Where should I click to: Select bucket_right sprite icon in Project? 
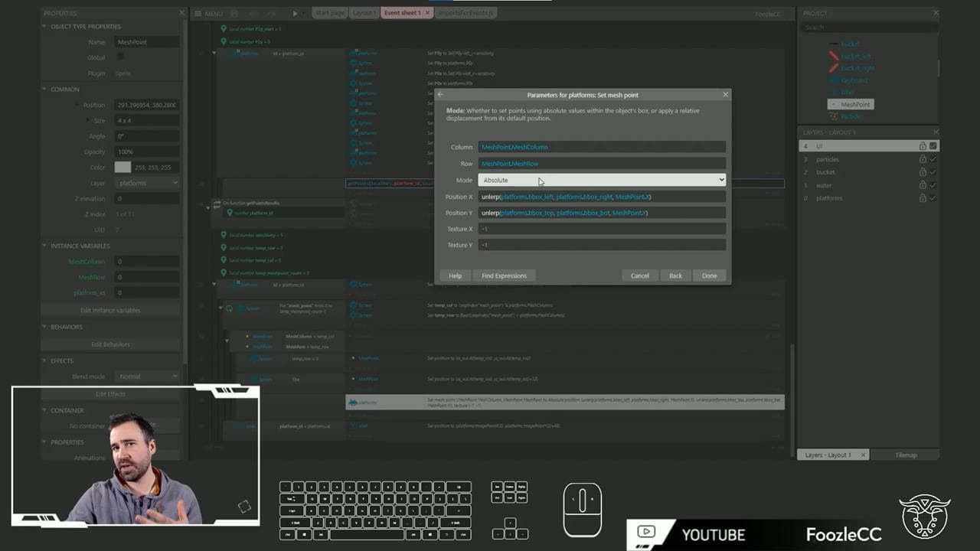(x=835, y=68)
